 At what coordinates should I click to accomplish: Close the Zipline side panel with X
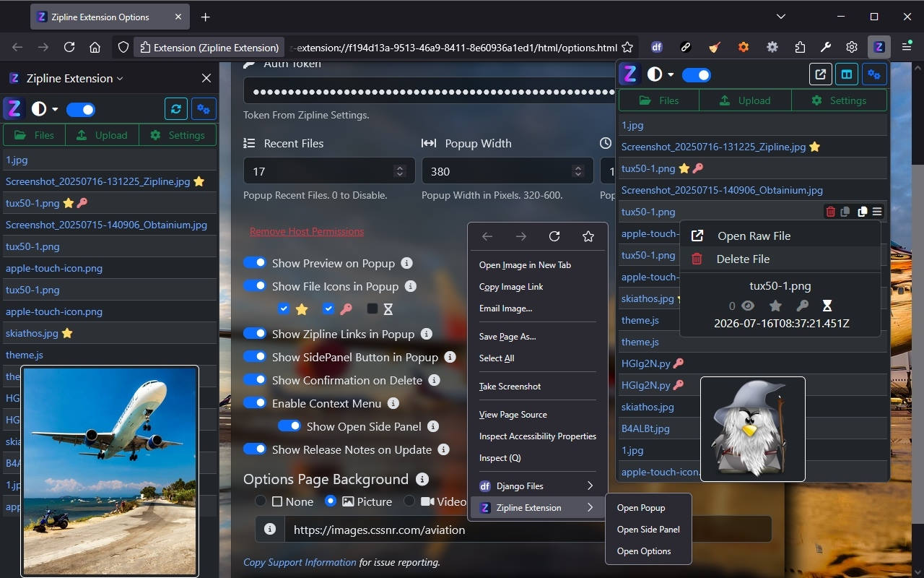(x=206, y=78)
